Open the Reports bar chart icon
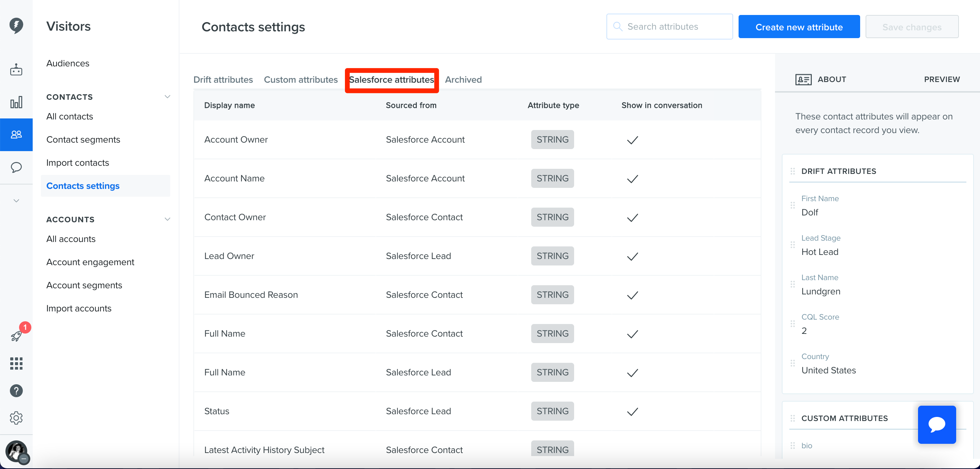Image resolution: width=980 pixels, height=469 pixels. (16, 102)
